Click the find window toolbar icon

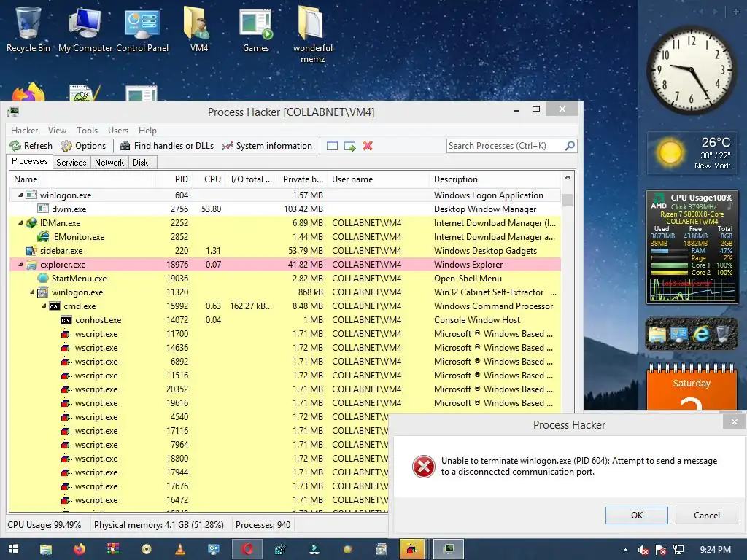(x=332, y=146)
